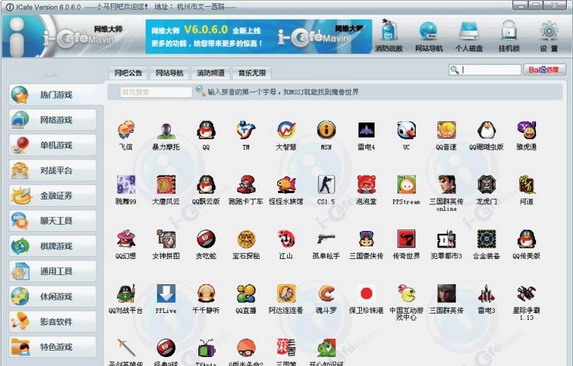This screenshot has height=366, width=573.
Task: Launch 保卫珍珠港 red-dot icon
Action: tap(366, 293)
